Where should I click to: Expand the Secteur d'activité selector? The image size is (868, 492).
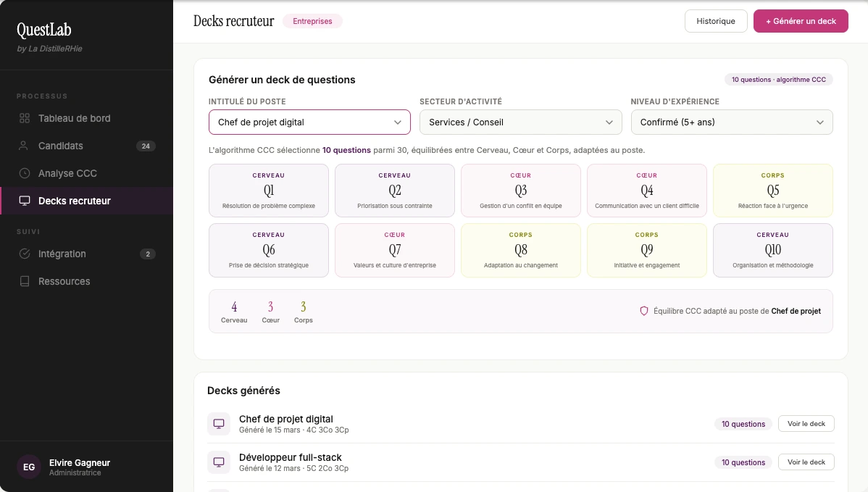(x=520, y=122)
